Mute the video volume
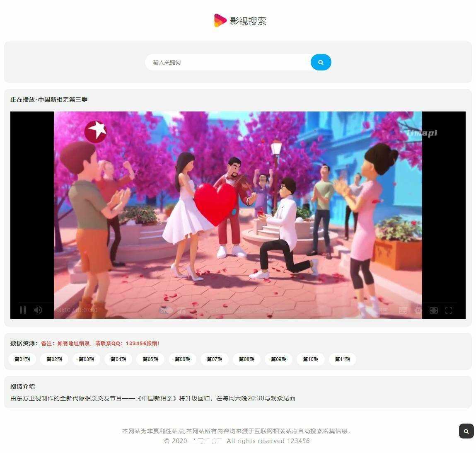This screenshot has width=476, height=453. point(38,310)
